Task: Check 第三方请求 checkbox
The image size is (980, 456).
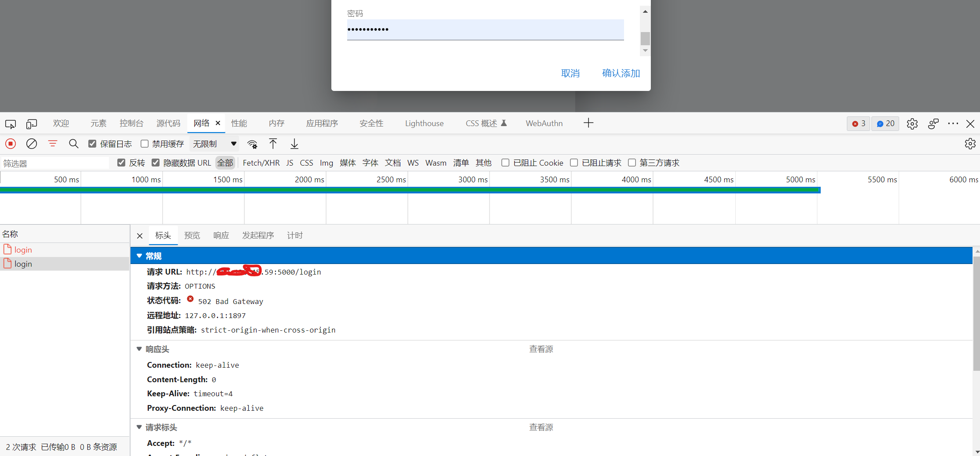Action: (632, 163)
